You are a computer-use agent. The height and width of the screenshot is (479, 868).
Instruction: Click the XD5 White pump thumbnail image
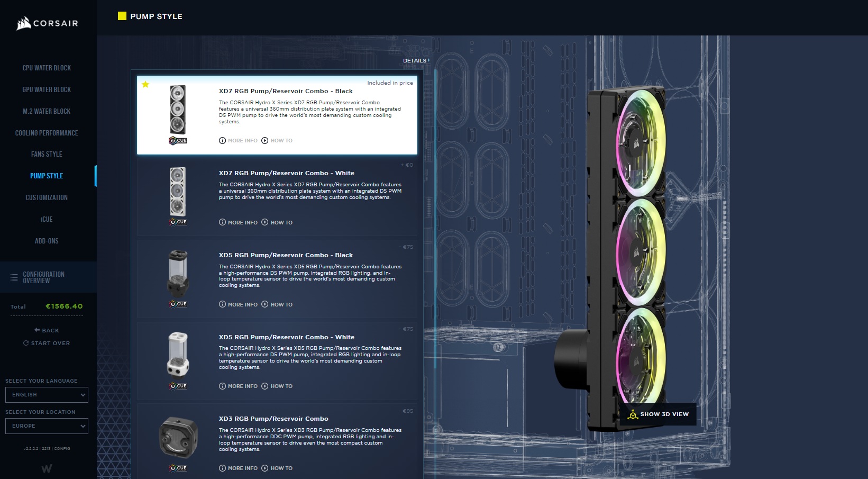[x=178, y=355]
